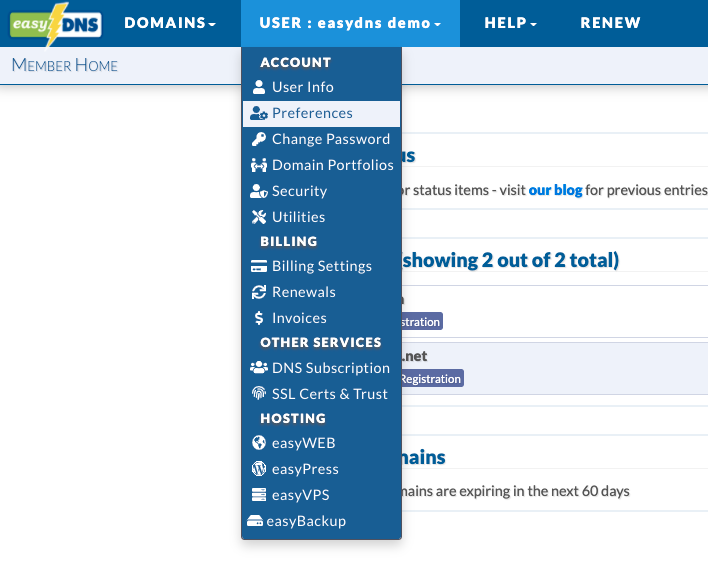Choose DNS Subscription under Other Services
This screenshot has width=708, height=564.
pos(321,368)
